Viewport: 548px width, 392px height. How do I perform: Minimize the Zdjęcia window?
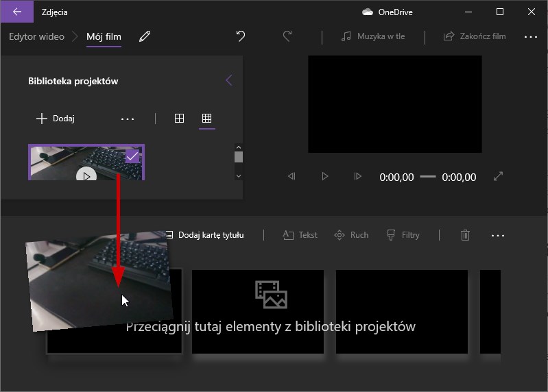(x=468, y=12)
